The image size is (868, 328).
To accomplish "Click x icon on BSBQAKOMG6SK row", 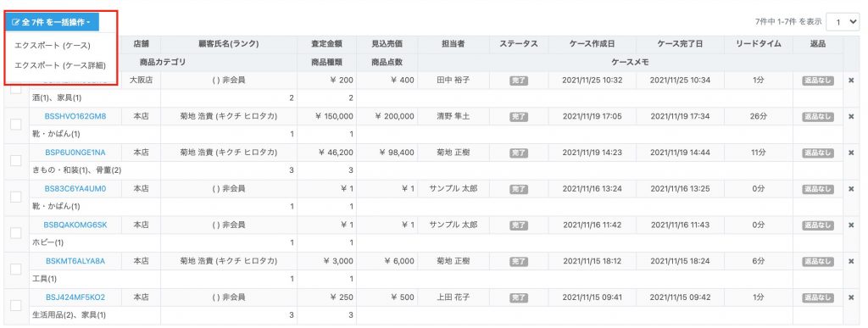I will point(851,225).
